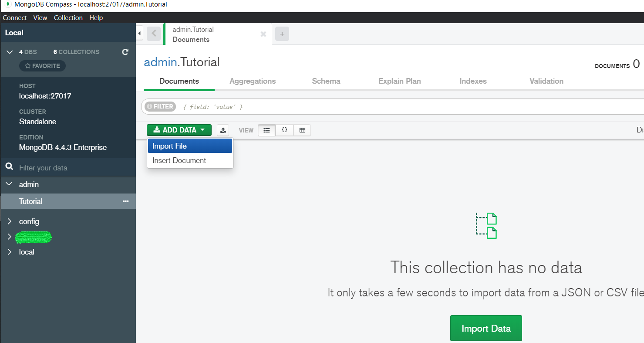Select the list view toggle

[266, 130]
